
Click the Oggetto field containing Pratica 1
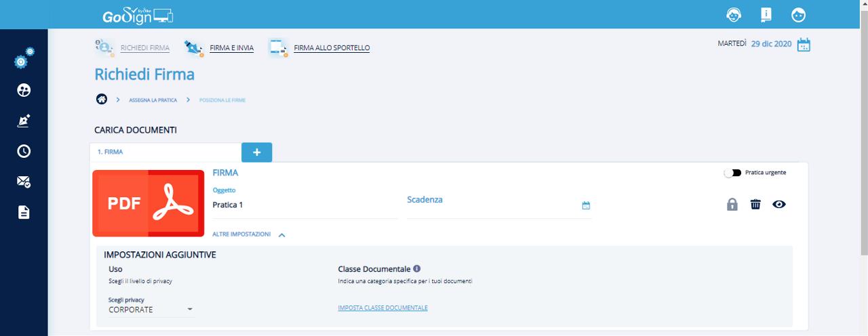click(x=304, y=205)
